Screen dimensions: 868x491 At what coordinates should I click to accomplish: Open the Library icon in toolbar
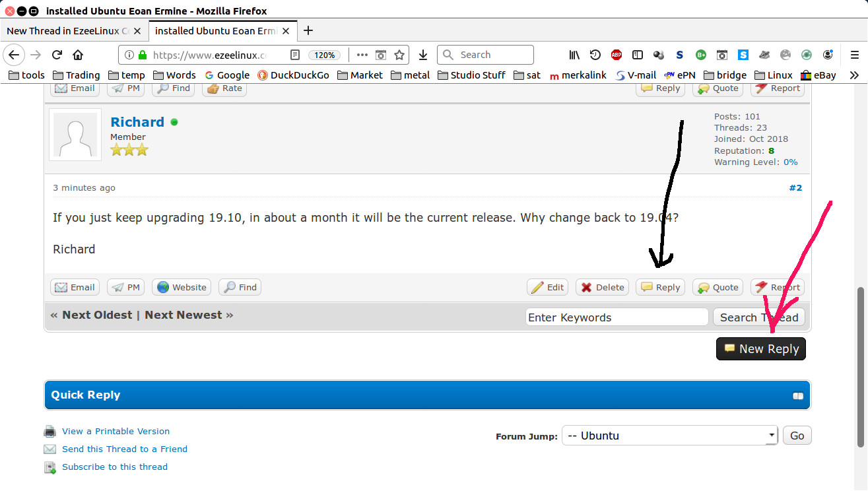point(575,55)
